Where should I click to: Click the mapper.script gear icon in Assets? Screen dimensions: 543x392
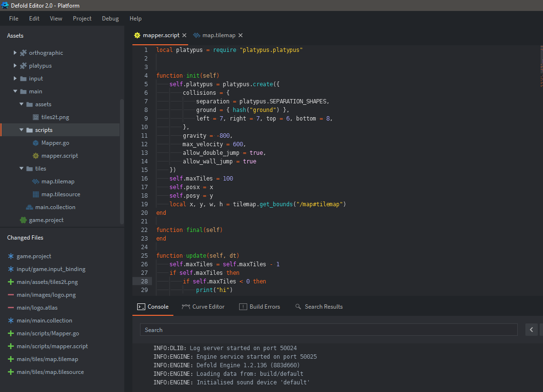tap(36, 156)
